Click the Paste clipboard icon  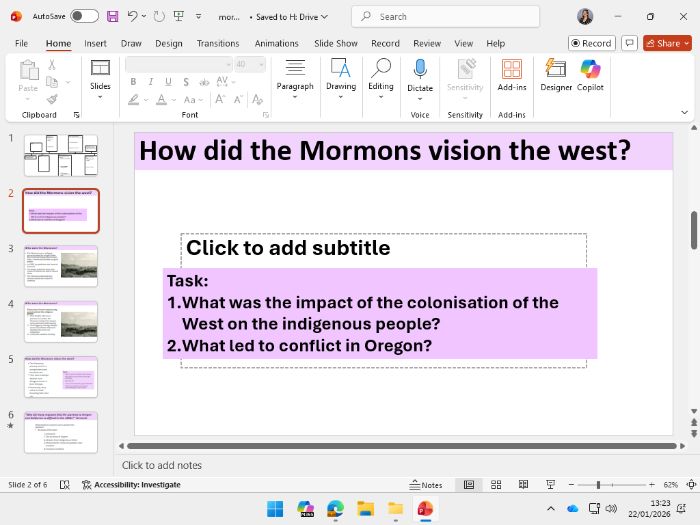pos(29,70)
